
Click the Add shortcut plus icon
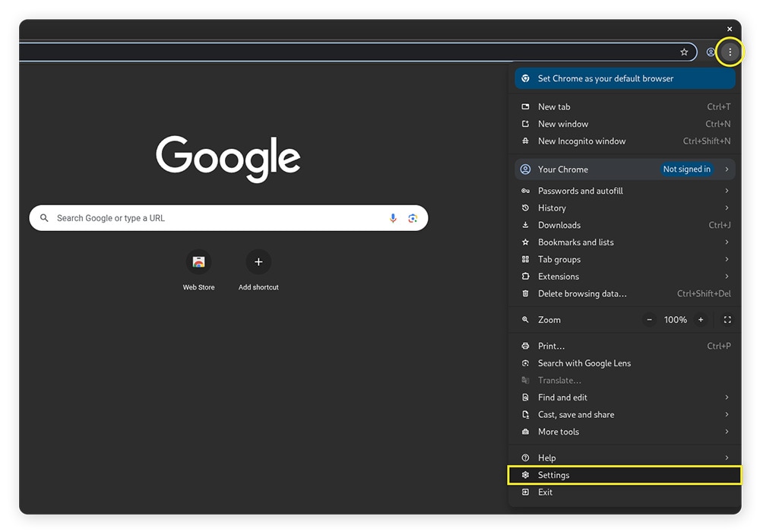[258, 262]
